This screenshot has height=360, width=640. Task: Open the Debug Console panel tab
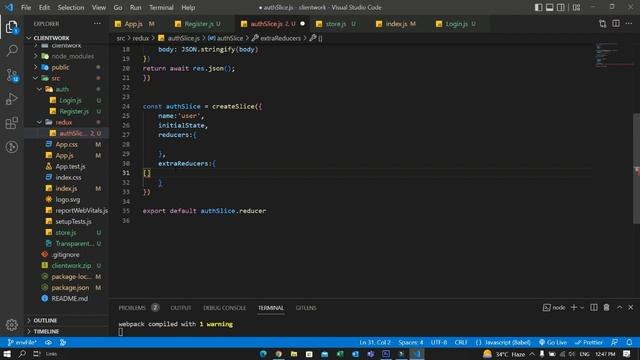pyautogui.click(x=224, y=308)
